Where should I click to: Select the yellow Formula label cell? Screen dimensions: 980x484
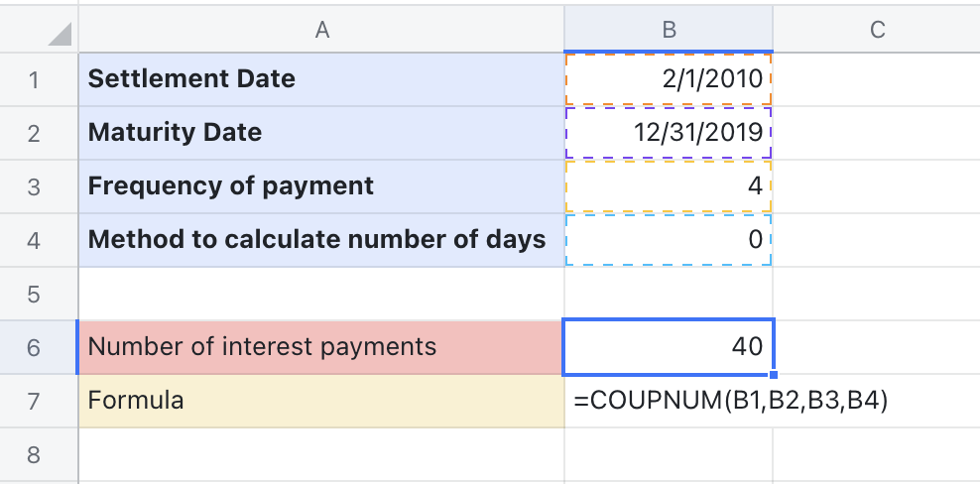(321, 401)
